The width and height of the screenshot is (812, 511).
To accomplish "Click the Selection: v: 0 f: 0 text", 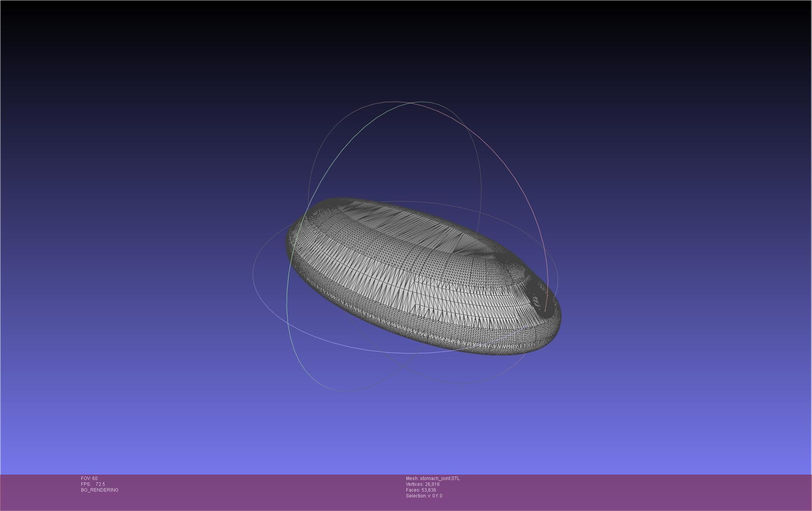I will pos(424,496).
